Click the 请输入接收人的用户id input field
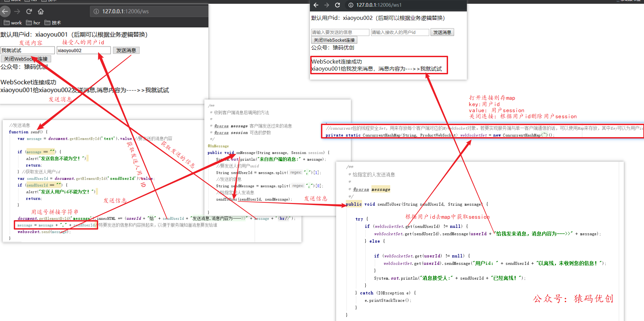 (x=400, y=32)
